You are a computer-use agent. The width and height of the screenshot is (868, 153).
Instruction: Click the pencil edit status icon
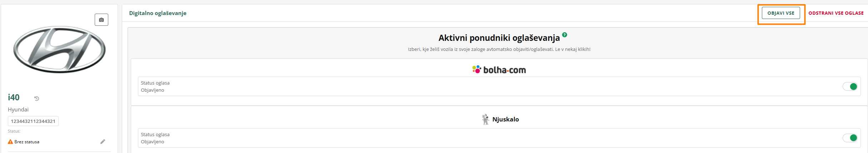[103, 142]
